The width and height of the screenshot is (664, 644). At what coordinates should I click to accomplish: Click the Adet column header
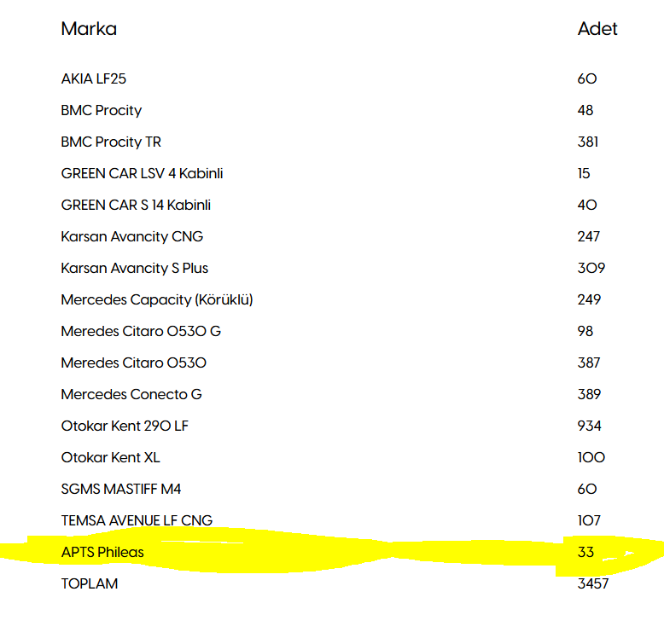point(597,29)
